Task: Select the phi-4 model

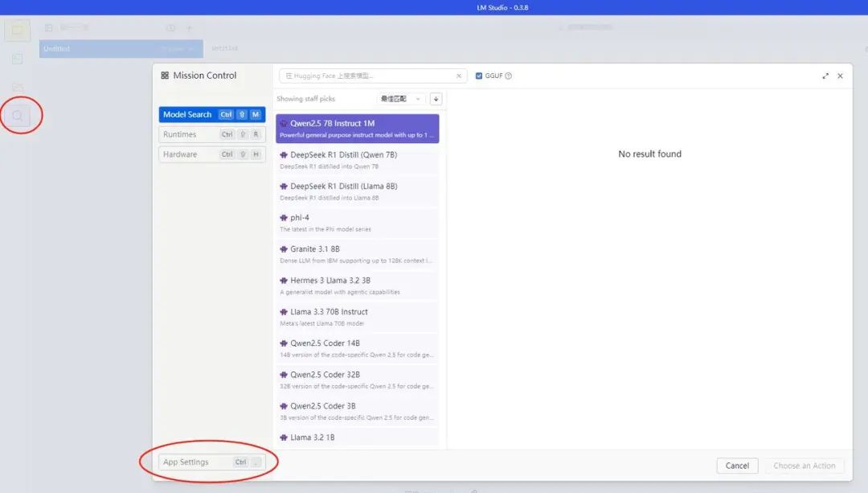Action: (358, 223)
